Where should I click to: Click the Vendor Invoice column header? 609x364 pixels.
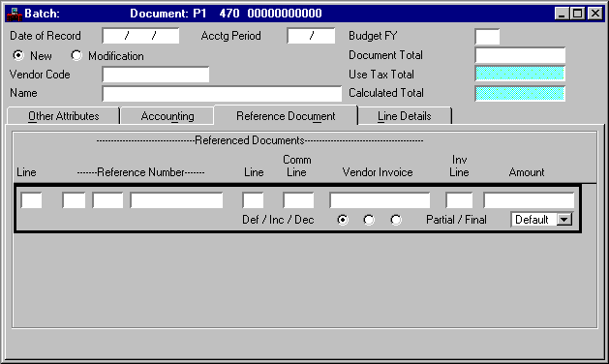(378, 172)
